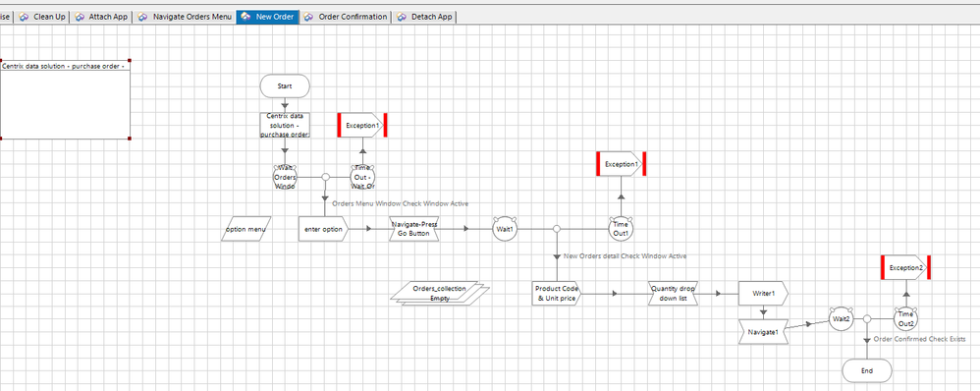The image size is (980, 391).
Task: Select the Centrix data solution information box
Action: click(x=65, y=99)
